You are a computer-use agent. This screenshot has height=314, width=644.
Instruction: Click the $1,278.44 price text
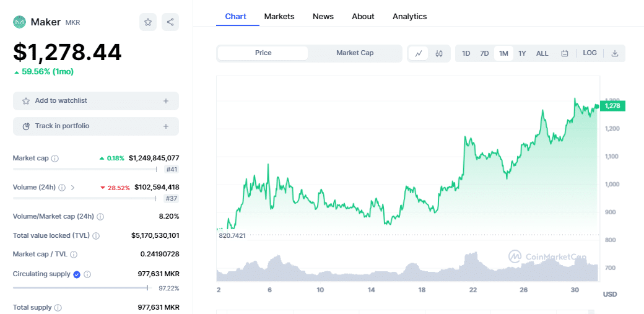point(67,53)
